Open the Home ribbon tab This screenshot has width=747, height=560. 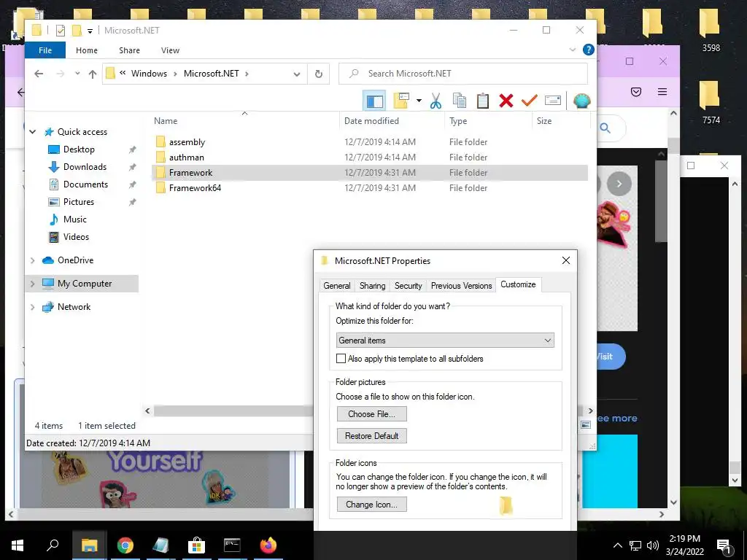click(87, 50)
